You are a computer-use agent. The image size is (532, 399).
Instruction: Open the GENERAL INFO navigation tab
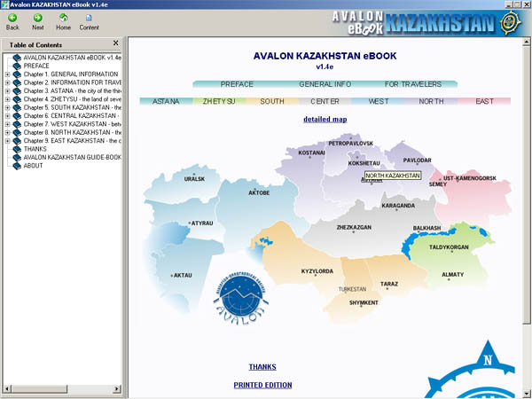(325, 84)
